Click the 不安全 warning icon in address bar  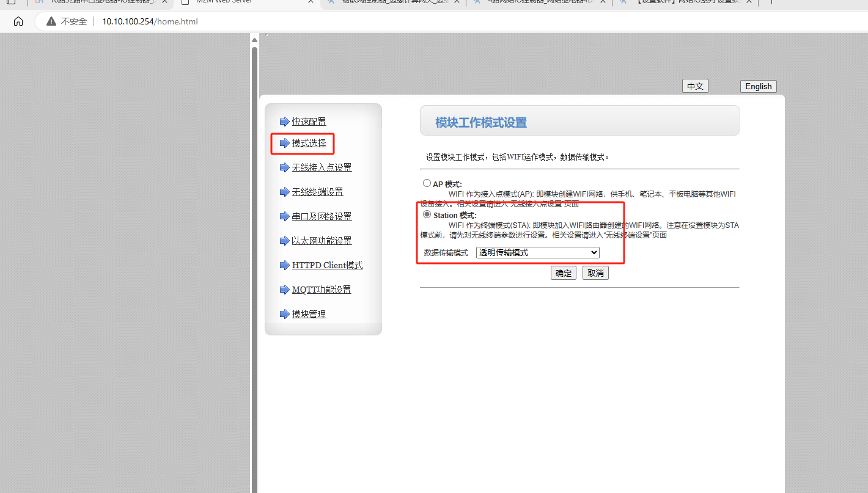pos(51,21)
